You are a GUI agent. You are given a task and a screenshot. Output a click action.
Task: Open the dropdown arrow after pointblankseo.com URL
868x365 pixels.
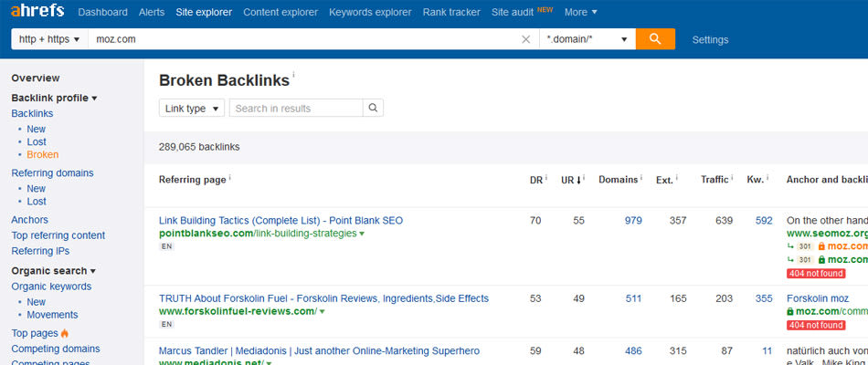pos(362,234)
